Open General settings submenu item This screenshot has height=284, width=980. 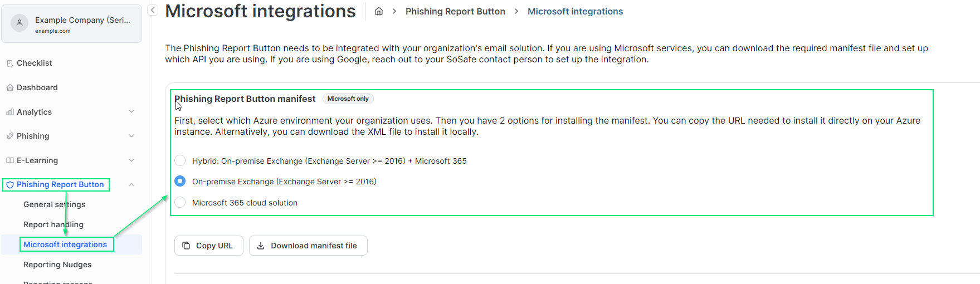point(54,204)
